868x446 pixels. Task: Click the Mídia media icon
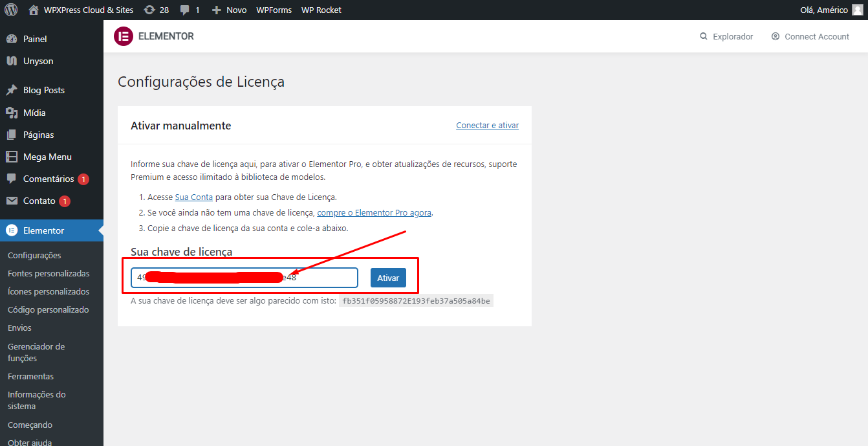click(11, 113)
